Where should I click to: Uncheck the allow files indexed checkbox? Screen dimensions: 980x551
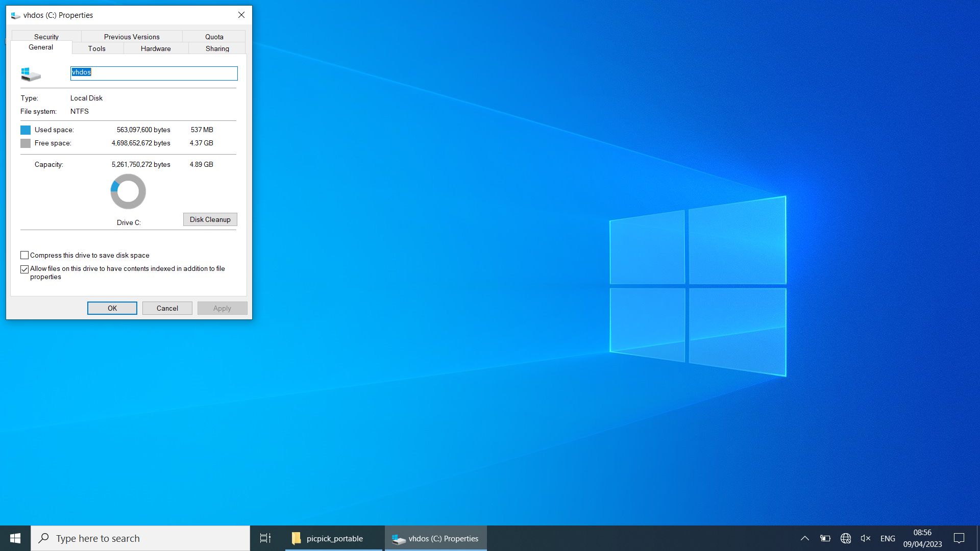[24, 269]
